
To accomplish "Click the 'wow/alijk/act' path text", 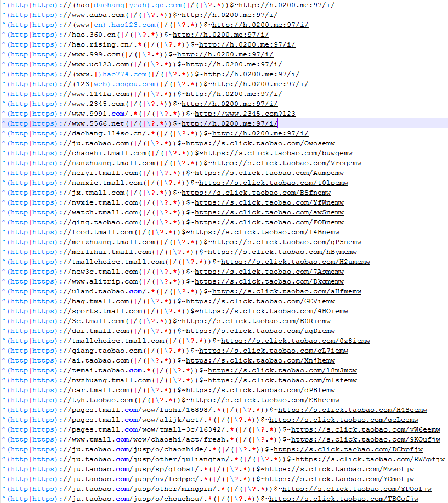I will 171,420.
